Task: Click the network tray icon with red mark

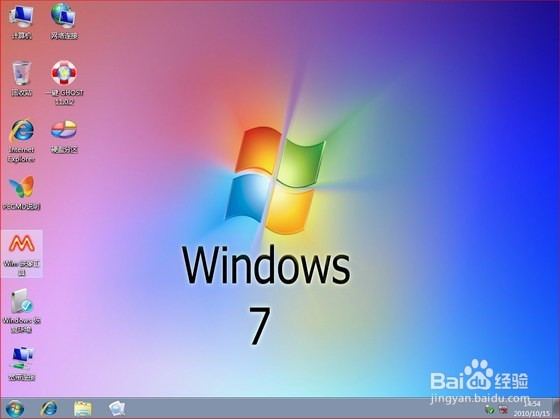Action: 504,410
